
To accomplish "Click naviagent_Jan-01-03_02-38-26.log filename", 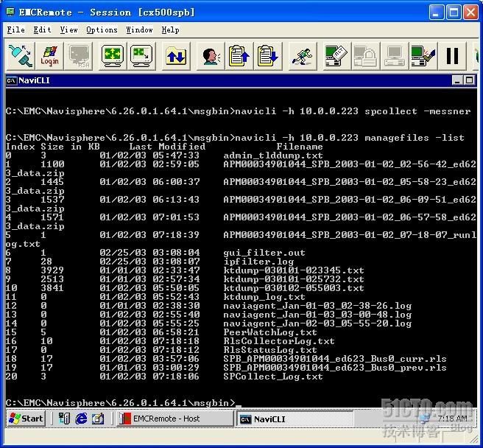I will (x=317, y=306).
